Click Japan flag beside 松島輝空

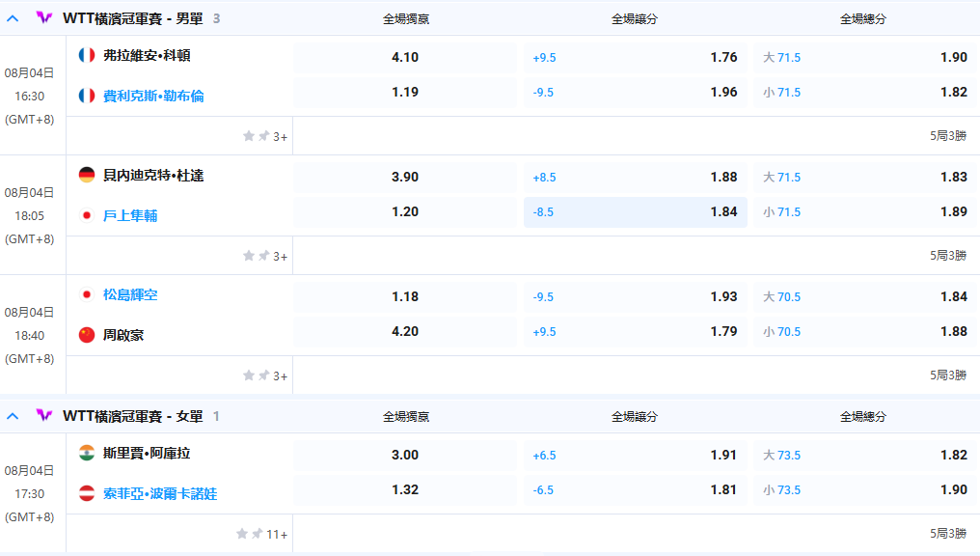(87, 294)
